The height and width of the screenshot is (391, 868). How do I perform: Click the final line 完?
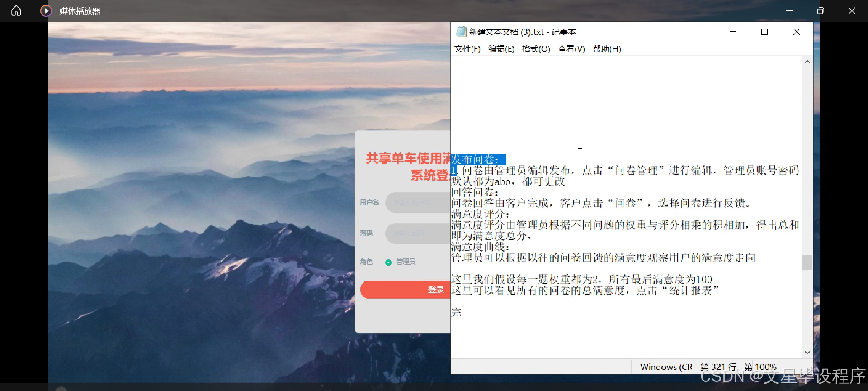pyautogui.click(x=456, y=312)
